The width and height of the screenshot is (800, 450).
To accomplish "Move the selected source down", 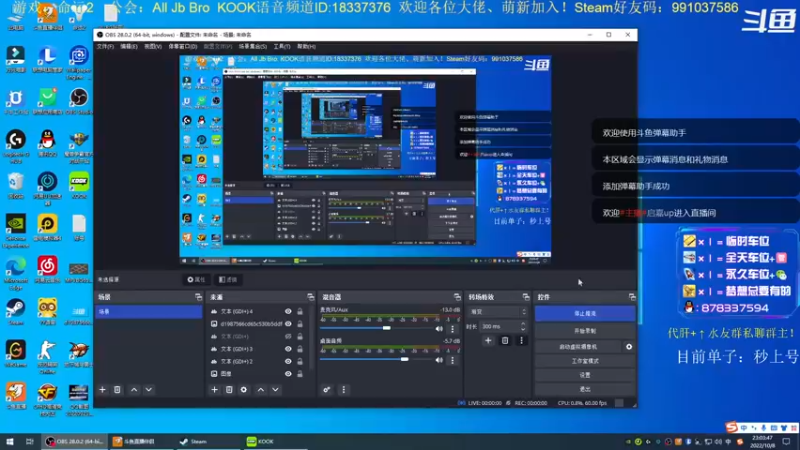I will (276, 390).
